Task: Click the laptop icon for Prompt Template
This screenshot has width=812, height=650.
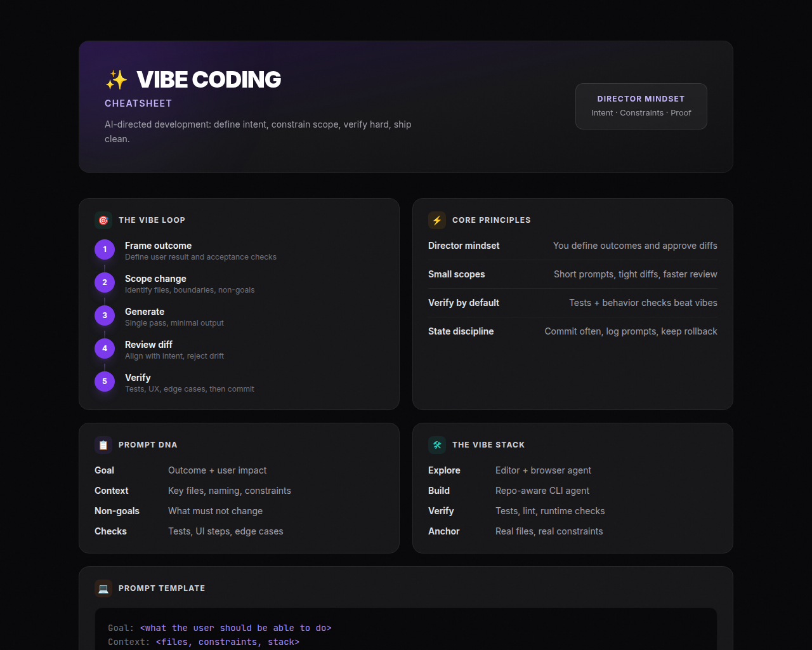Action: [x=103, y=588]
